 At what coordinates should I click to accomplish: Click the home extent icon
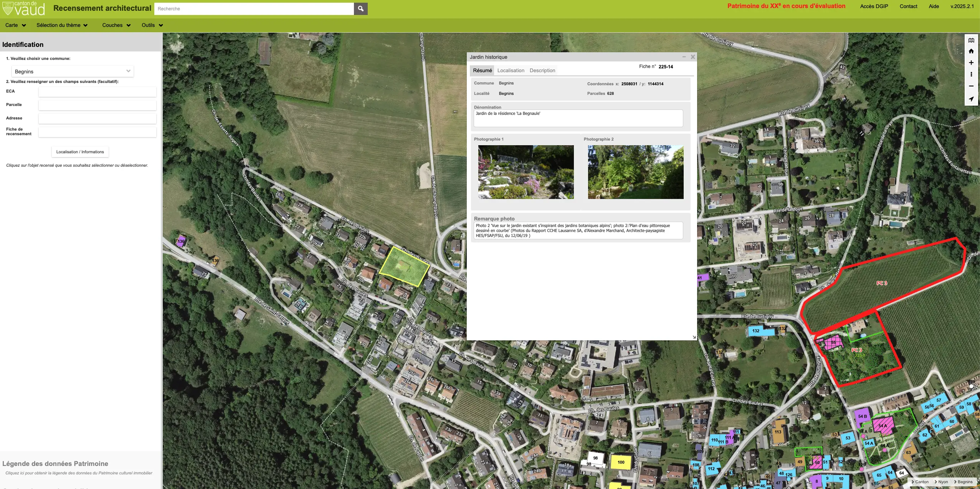[971, 51]
